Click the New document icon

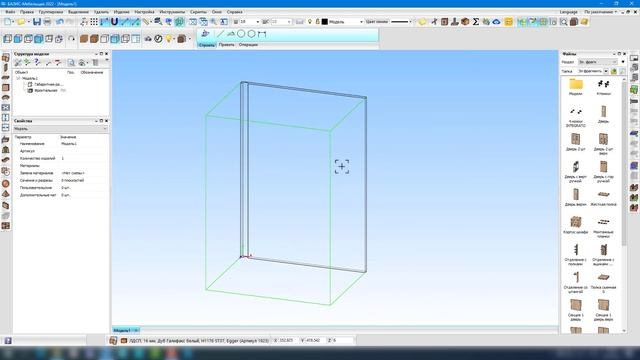pyautogui.click(x=8, y=22)
